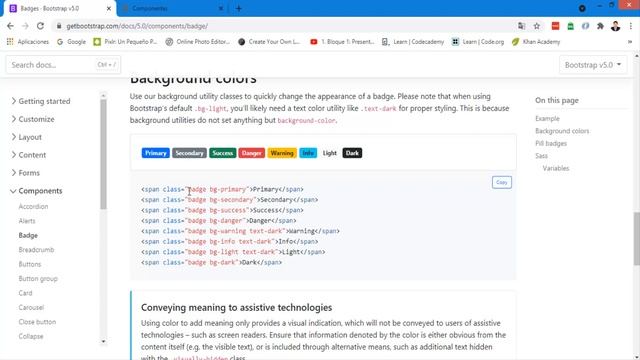640x360 pixels.
Task: Click the blue Primary badge
Action: 156,153
